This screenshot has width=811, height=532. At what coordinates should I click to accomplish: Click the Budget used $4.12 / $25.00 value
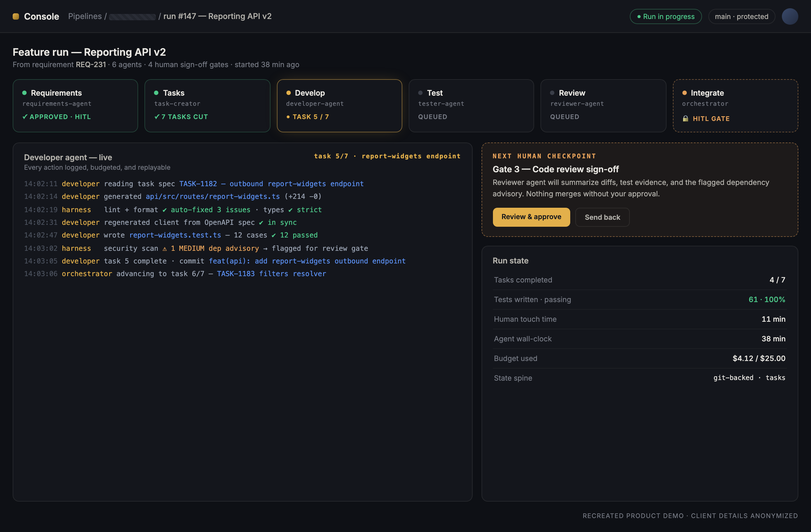(759, 358)
